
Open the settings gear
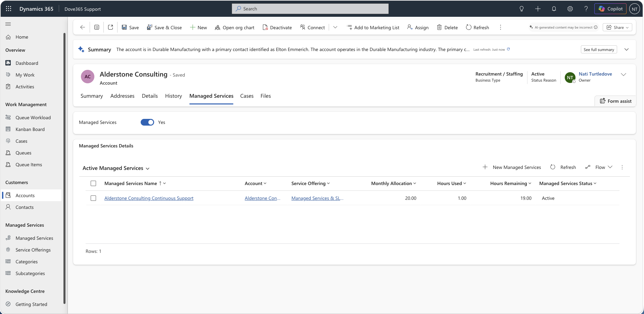[x=570, y=9]
